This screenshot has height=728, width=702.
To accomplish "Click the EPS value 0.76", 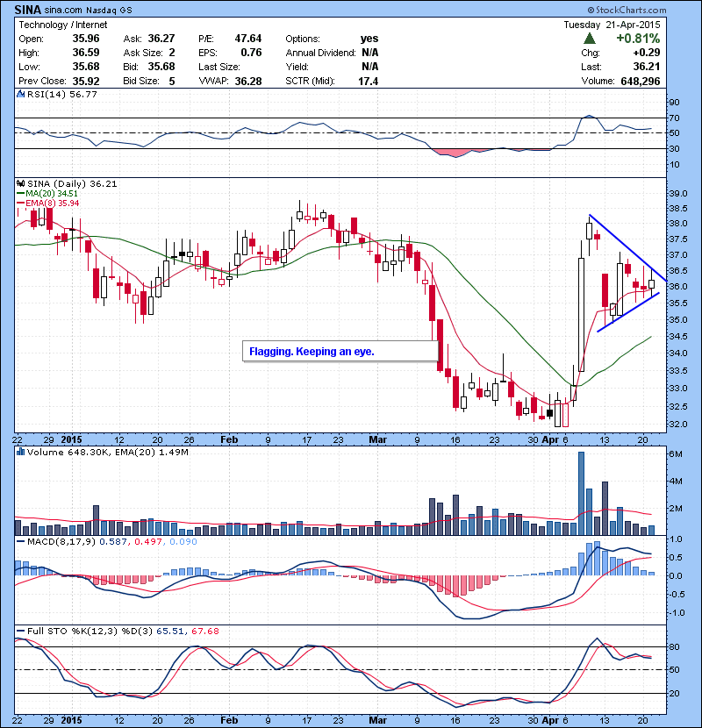I will (x=251, y=53).
